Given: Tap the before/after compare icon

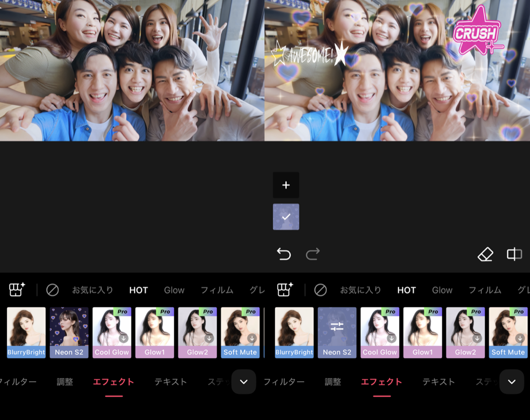Looking at the screenshot, I should click(x=514, y=254).
